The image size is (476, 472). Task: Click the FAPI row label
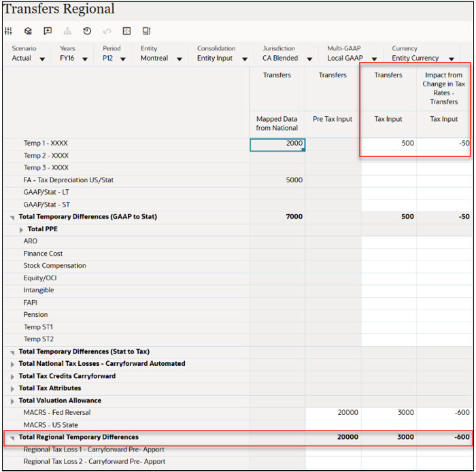click(x=31, y=303)
